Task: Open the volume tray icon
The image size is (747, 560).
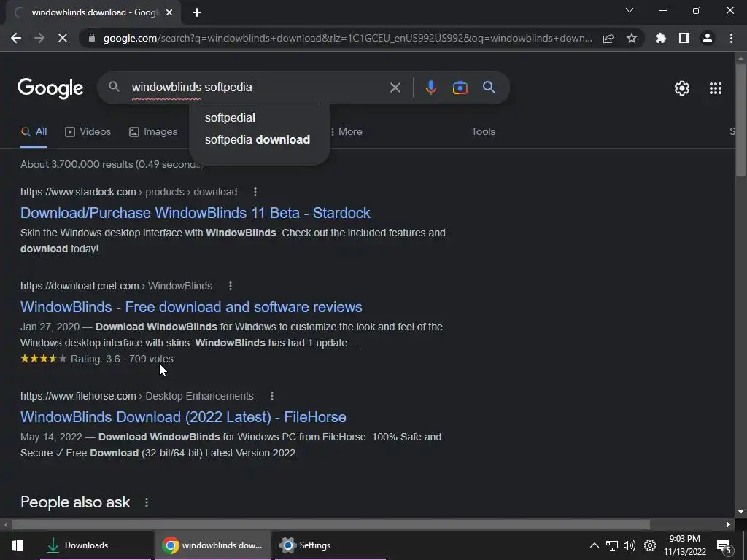Action: click(630, 545)
